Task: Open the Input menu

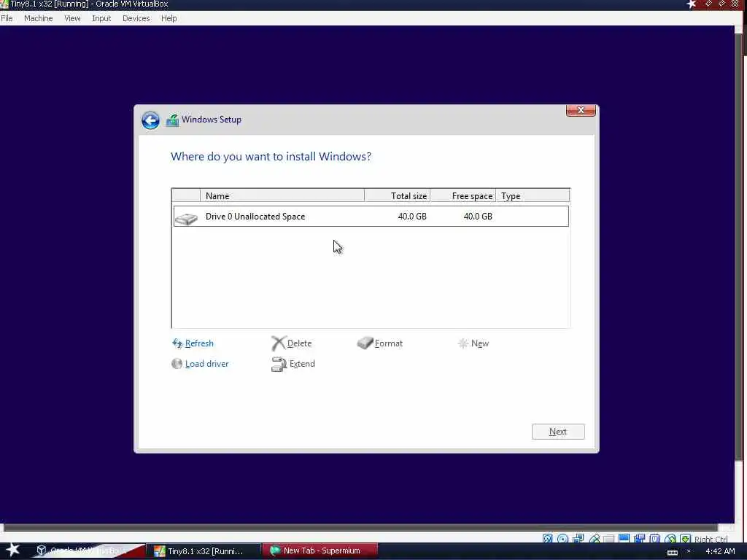Action: click(x=101, y=18)
